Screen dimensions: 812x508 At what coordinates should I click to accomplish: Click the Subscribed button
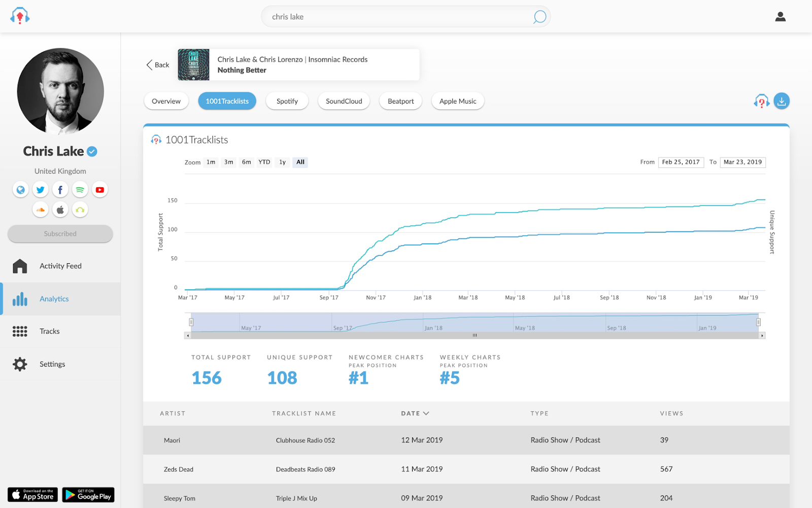tap(60, 234)
